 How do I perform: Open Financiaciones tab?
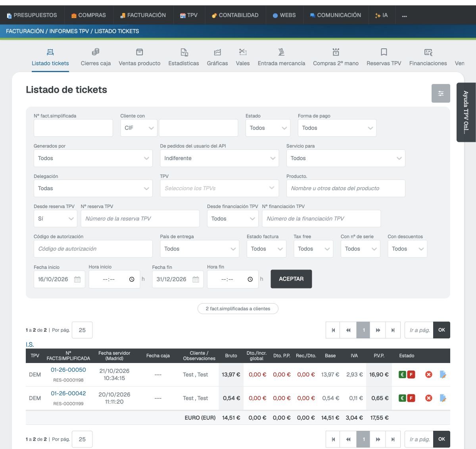pyautogui.click(x=428, y=57)
